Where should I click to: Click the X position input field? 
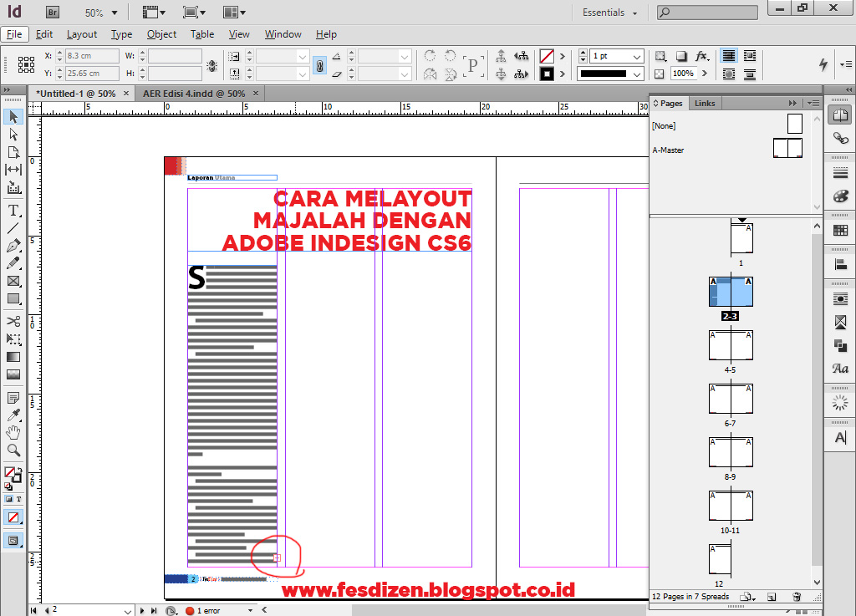[x=92, y=56]
